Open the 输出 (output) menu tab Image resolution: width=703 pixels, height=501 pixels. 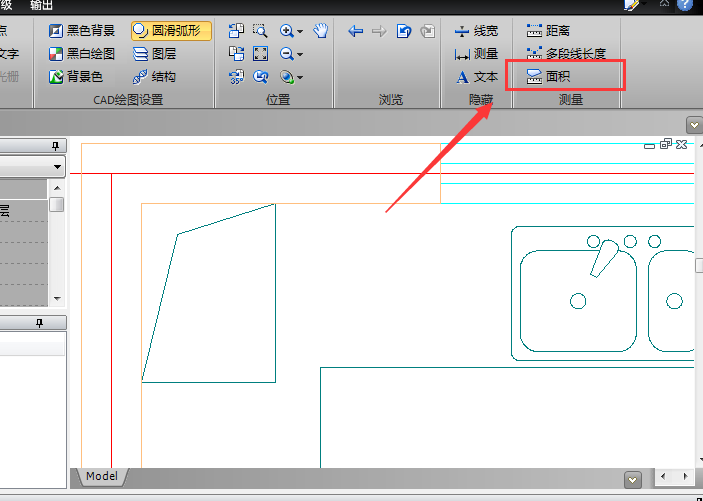tap(42, 5)
